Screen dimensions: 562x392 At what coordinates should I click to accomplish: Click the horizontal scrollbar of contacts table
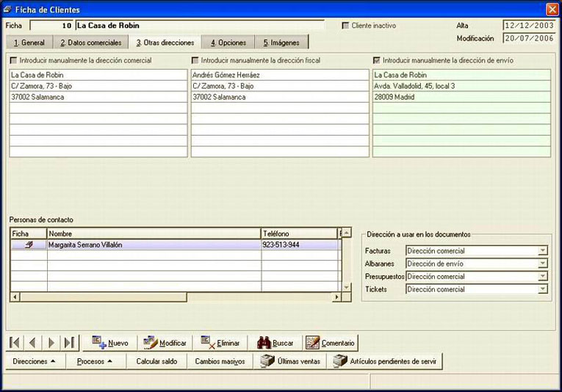point(176,297)
